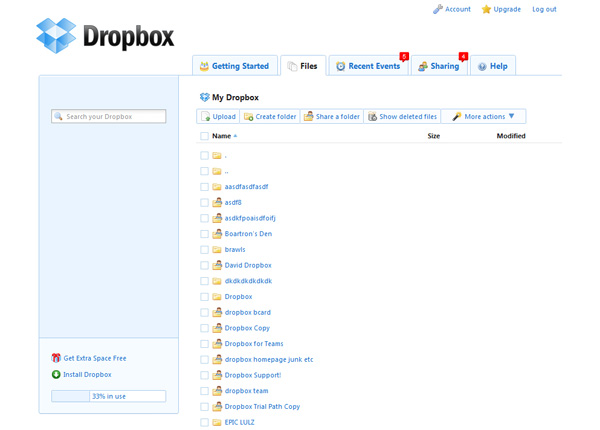Check the box for dropbox homepage junk etc

[204, 359]
